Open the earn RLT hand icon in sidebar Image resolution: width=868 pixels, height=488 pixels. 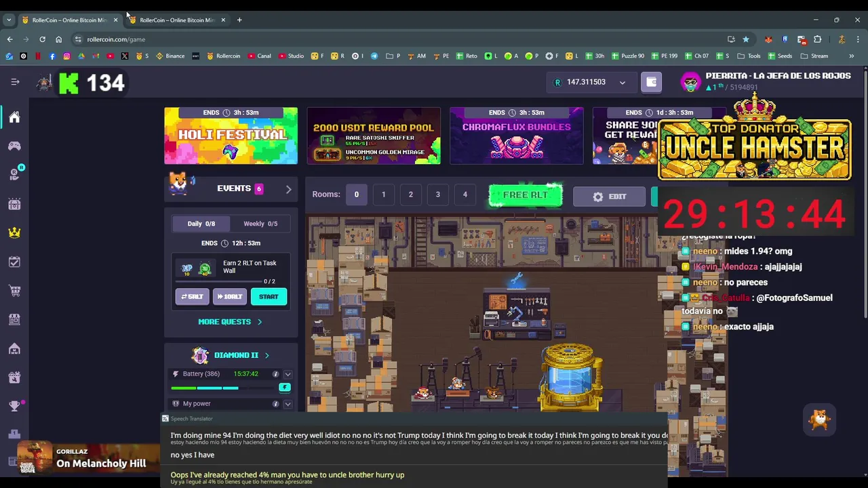pos(14,174)
